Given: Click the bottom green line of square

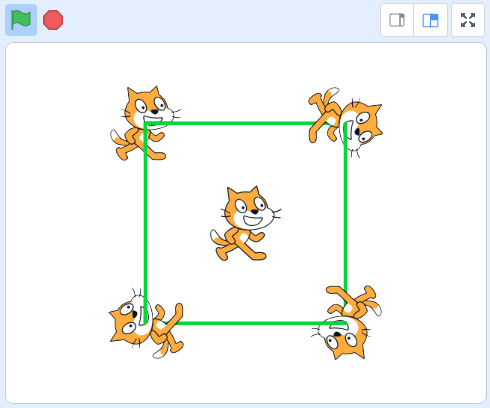Looking at the screenshot, I should (245, 323).
